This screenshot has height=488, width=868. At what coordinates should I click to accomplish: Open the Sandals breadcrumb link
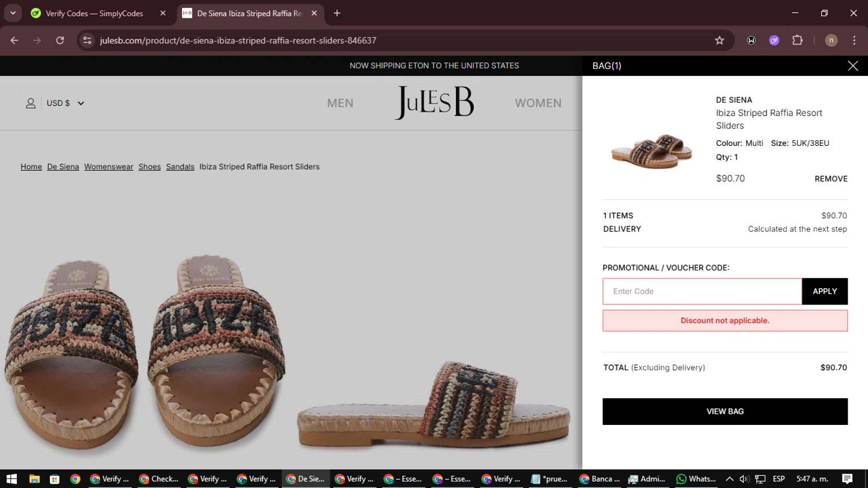pos(180,167)
